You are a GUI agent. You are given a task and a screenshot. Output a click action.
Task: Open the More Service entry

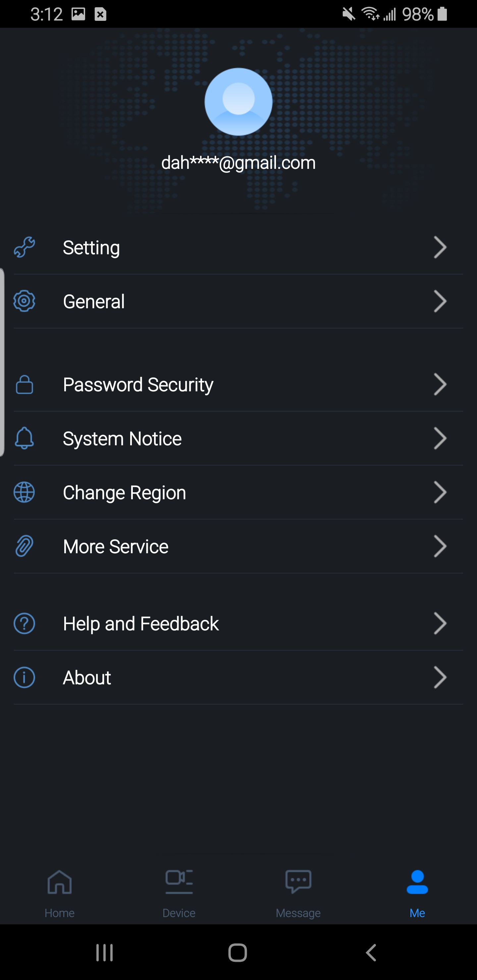(x=116, y=546)
